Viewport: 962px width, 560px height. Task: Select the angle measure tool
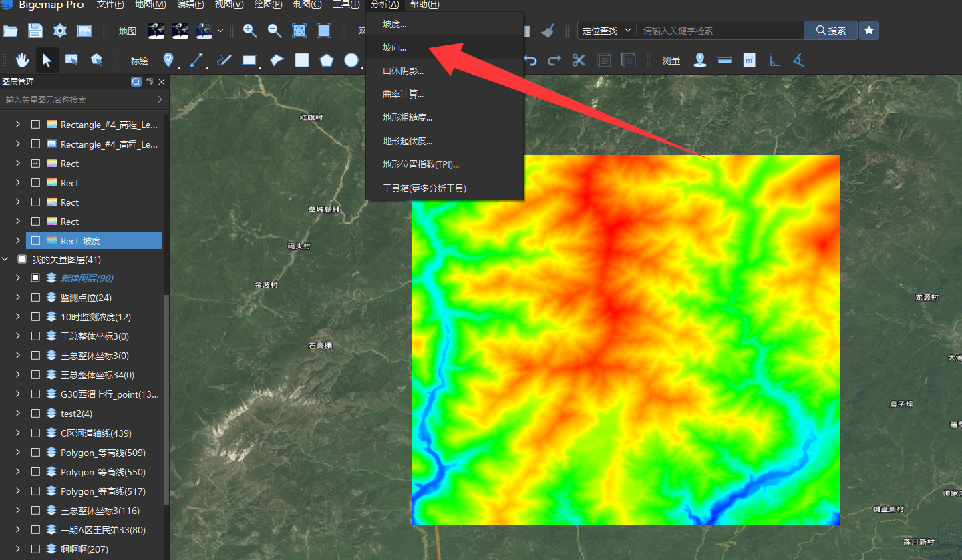tap(798, 60)
